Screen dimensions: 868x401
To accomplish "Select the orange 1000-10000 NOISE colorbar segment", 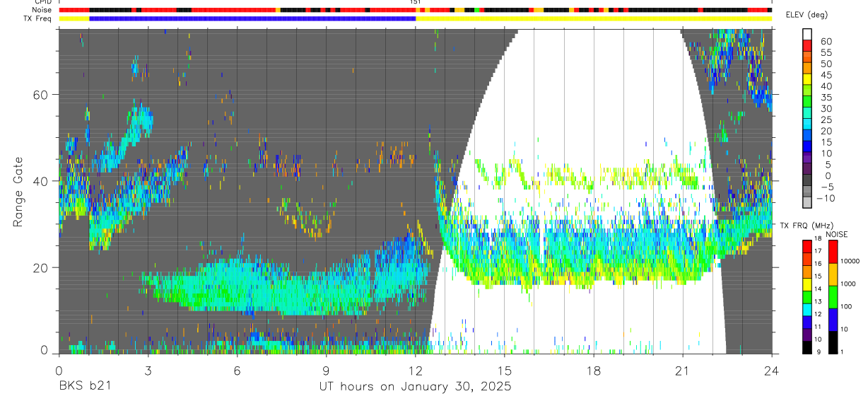I will 833,274.
